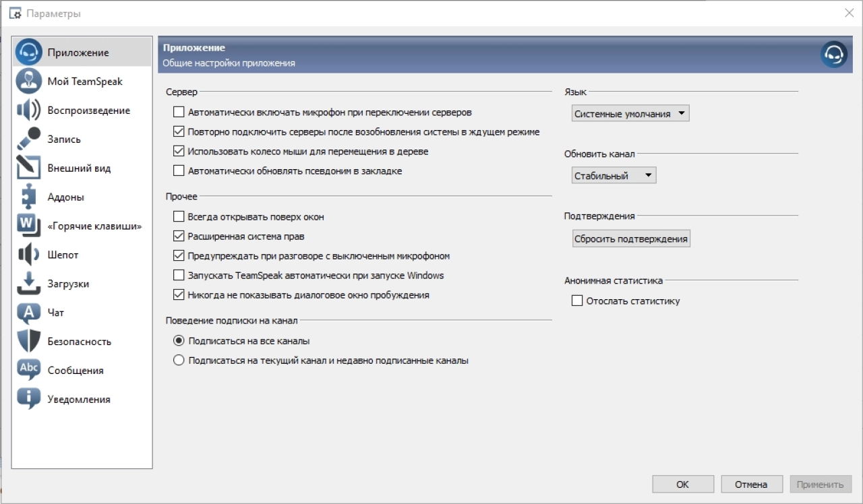
Task: Click the Шепот quiet speaker icon
Action: click(29, 255)
